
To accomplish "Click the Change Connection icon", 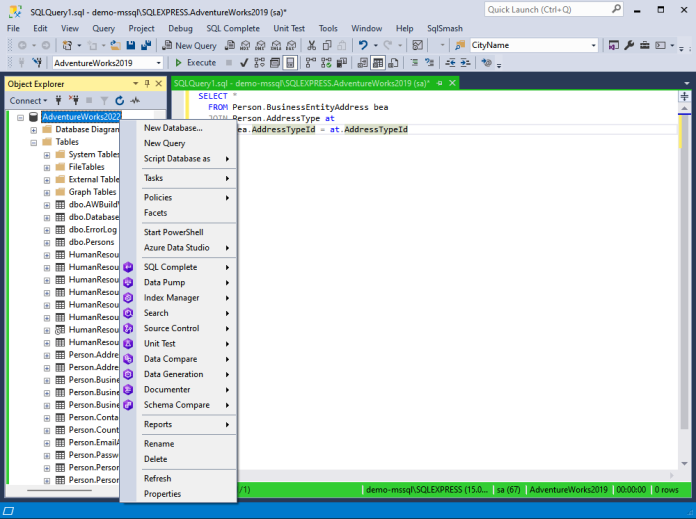I will click(x=37, y=63).
